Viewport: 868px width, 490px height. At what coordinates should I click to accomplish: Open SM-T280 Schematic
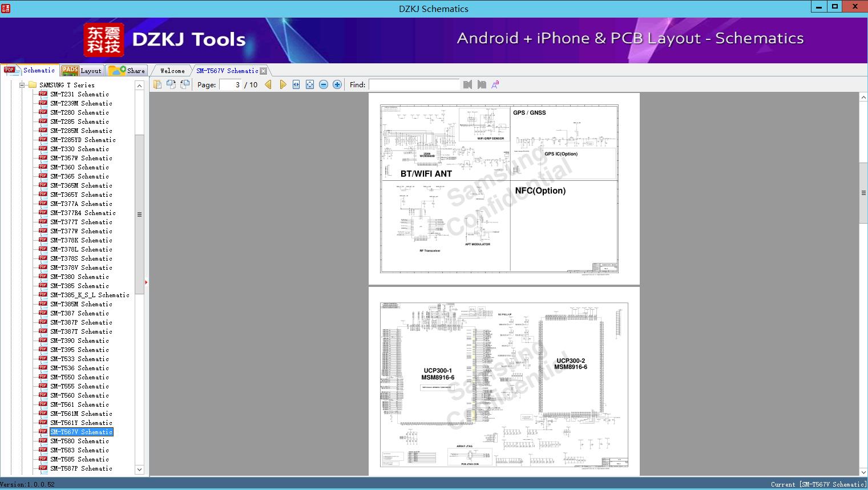pos(79,112)
